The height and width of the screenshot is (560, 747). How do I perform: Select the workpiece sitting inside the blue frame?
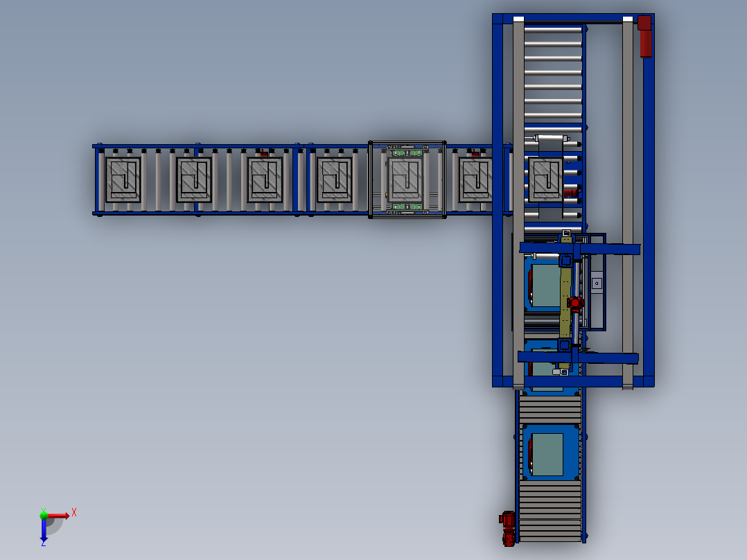click(x=546, y=180)
